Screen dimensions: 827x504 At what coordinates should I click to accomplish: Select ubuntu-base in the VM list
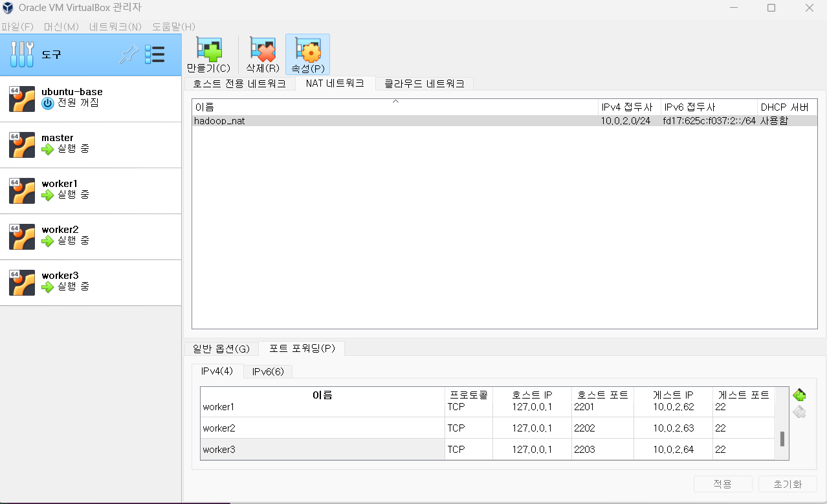pyautogui.click(x=91, y=99)
